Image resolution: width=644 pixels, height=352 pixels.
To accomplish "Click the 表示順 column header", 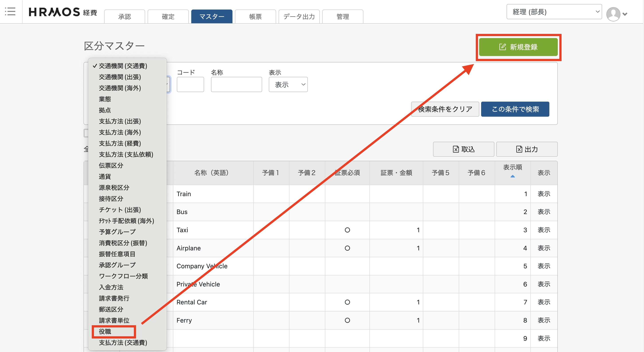I will pos(513,172).
